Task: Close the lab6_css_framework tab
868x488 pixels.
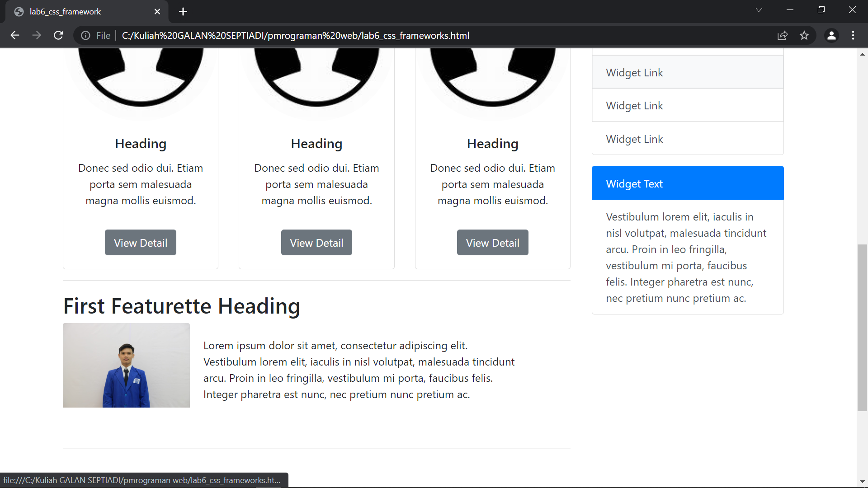Action: 157,11
